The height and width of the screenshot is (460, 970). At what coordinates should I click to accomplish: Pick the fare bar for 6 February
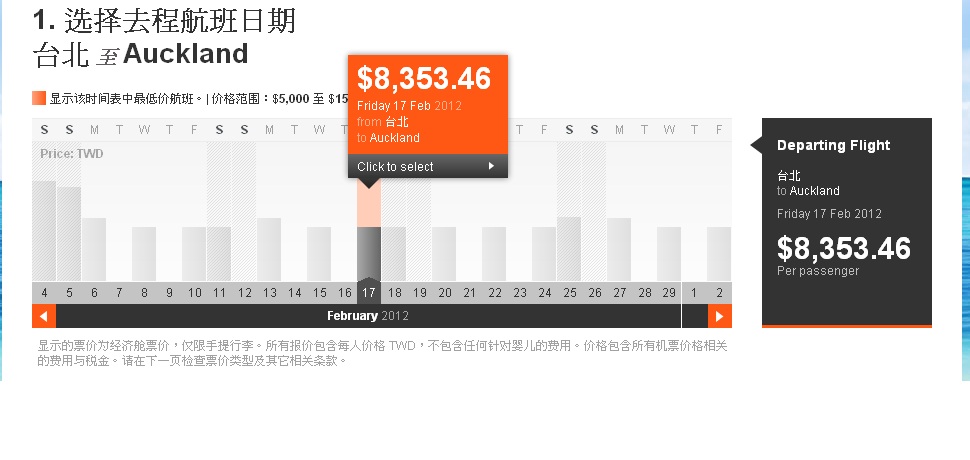(x=94, y=249)
